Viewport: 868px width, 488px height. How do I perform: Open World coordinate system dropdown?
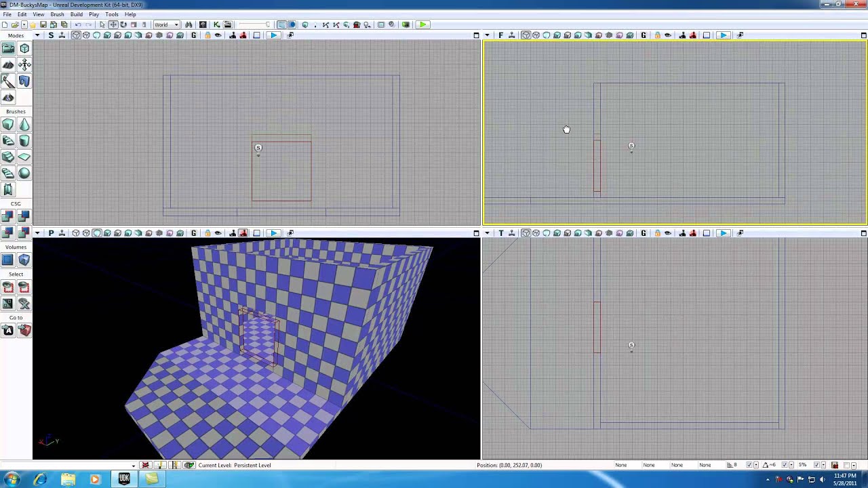pos(166,24)
